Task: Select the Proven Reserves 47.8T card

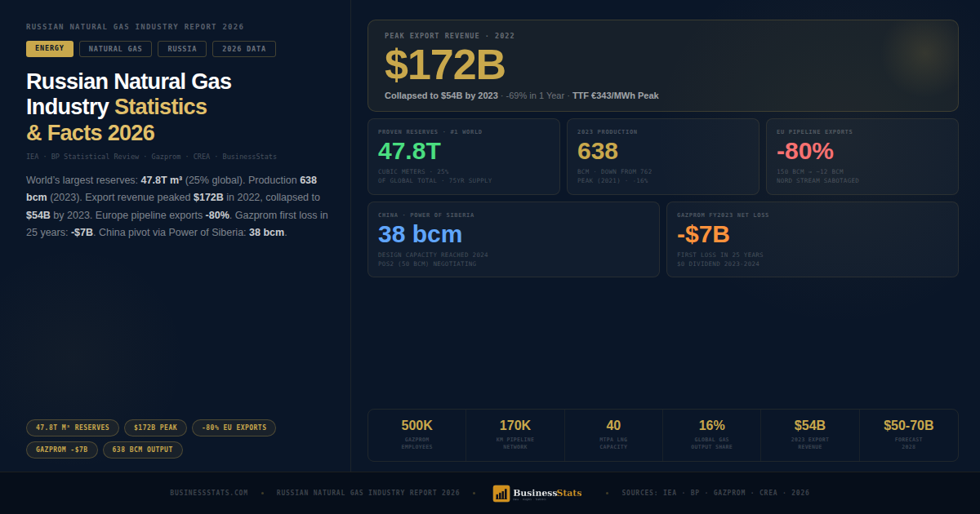Action: pyautogui.click(x=464, y=157)
